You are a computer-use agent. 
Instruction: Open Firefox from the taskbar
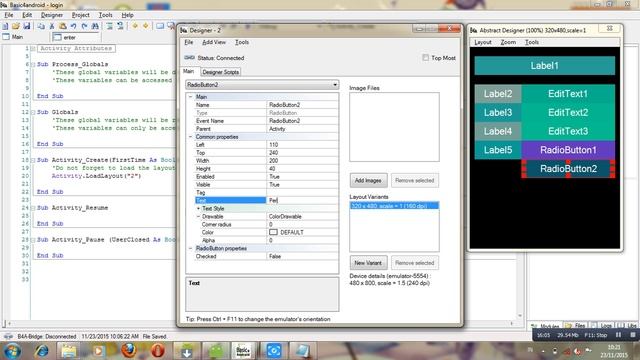pos(129,351)
